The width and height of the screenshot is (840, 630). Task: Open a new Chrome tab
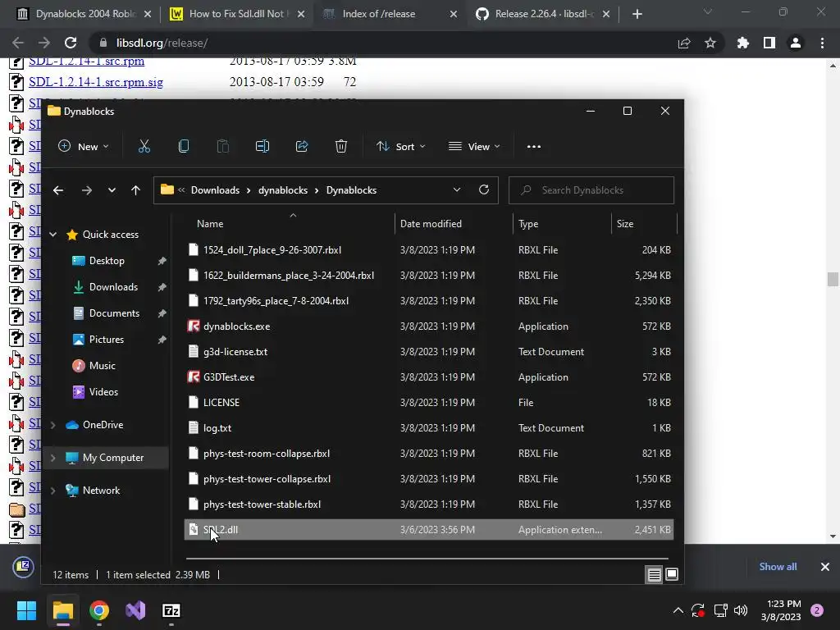pyautogui.click(x=637, y=14)
